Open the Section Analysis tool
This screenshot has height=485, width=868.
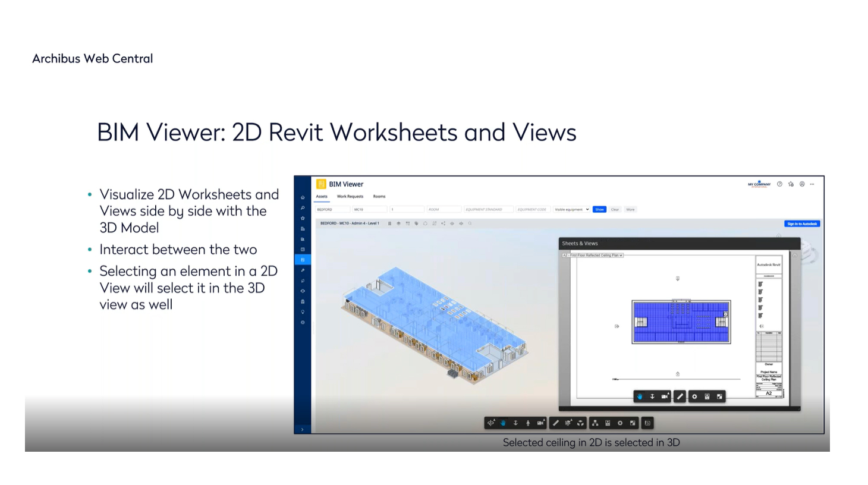(x=568, y=423)
